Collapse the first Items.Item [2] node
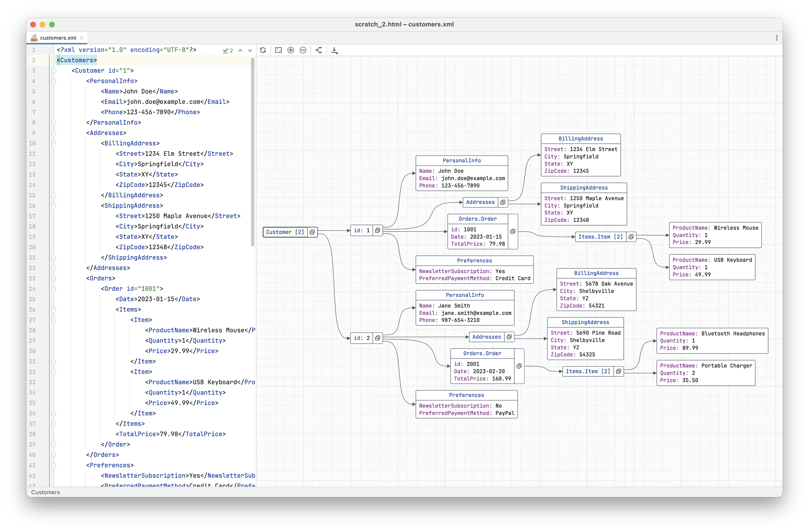 point(631,237)
